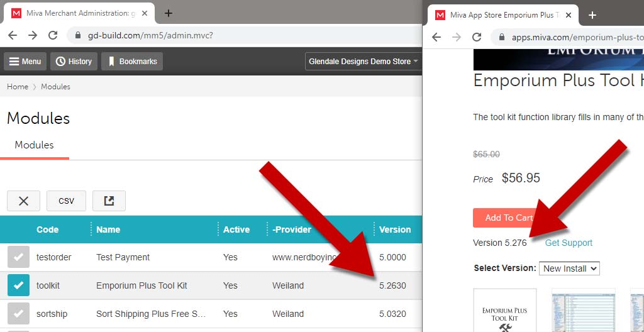Open new tab in Miva Merchant window
This screenshot has height=332, width=644.
168,13
